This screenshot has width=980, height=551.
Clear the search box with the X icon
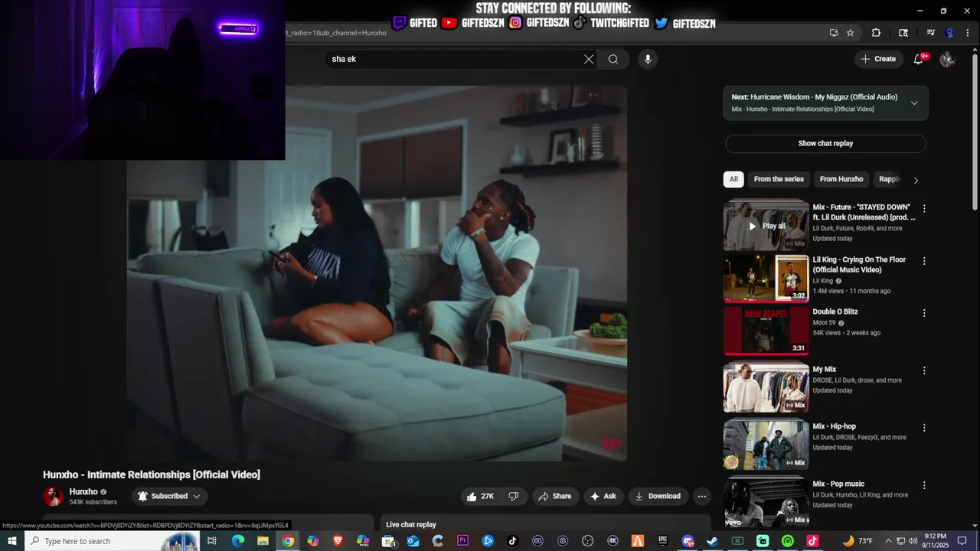(x=589, y=59)
